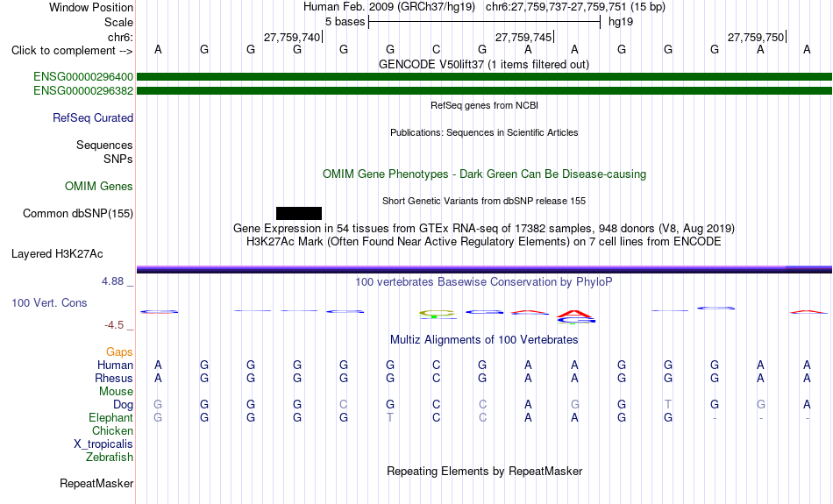The image size is (833, 504).
Task: Click the Common dbSNP(155) label
Action: tap(78, 214)
